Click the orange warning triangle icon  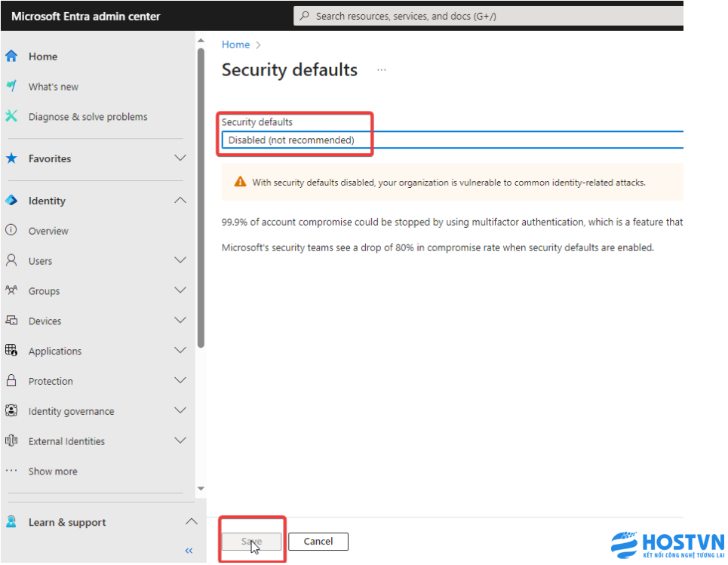(240, 182)
